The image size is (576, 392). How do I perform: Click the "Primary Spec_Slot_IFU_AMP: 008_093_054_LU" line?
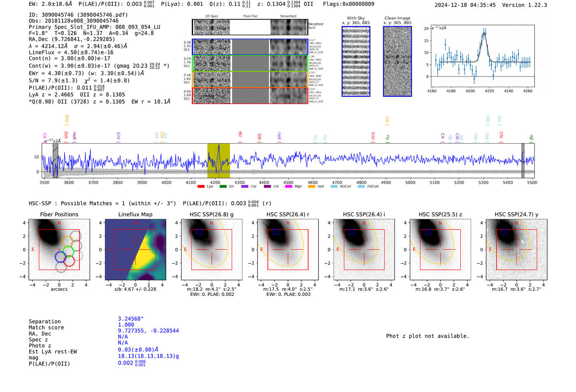(x=95, y=27)
